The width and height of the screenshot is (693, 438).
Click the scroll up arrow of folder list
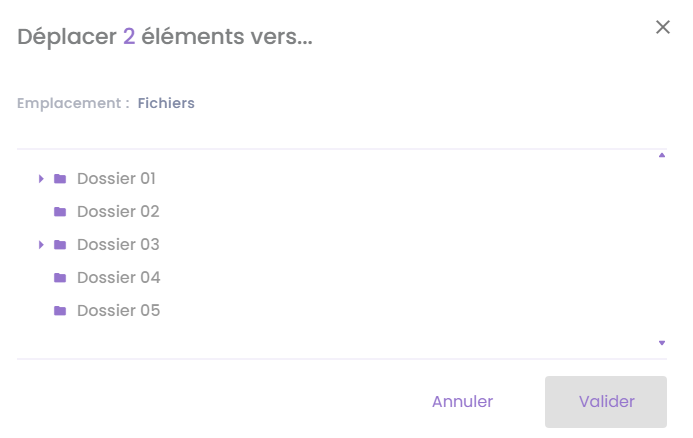[662, 156]
